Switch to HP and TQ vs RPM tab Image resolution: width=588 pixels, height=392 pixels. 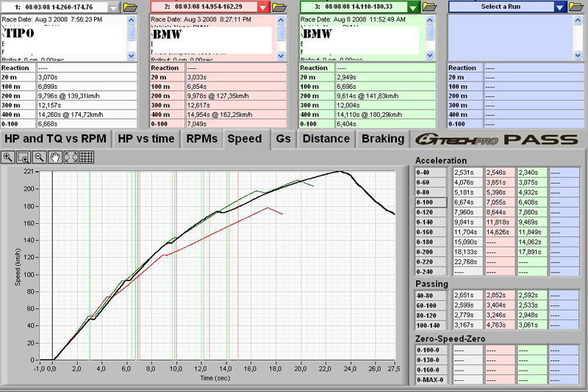pos(55,139)
